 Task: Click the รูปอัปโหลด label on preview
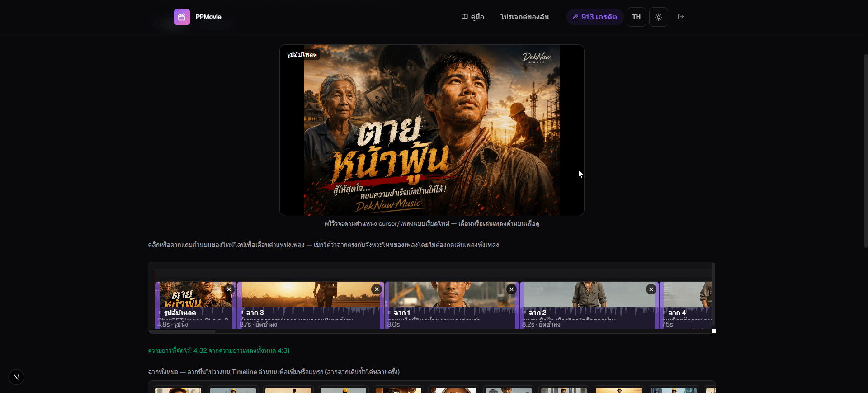[302, 54]
